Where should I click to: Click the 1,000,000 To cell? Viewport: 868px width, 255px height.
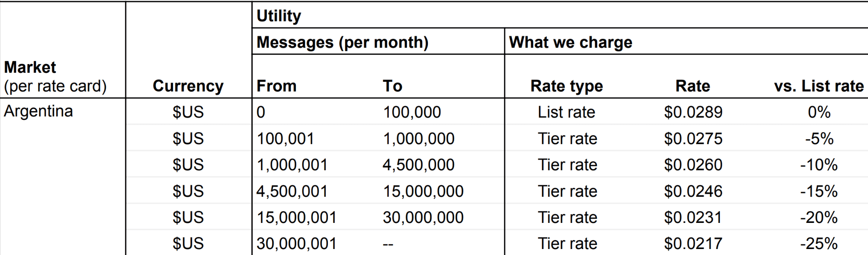point(418,139)
